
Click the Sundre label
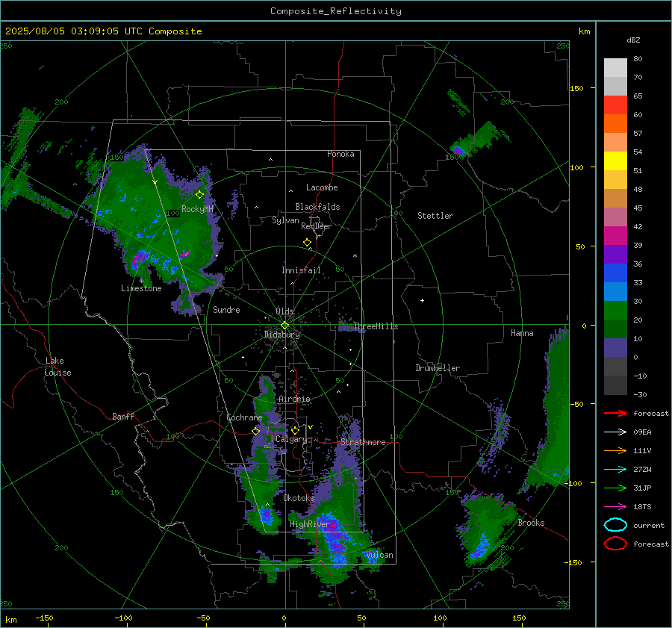pos(226,309)
